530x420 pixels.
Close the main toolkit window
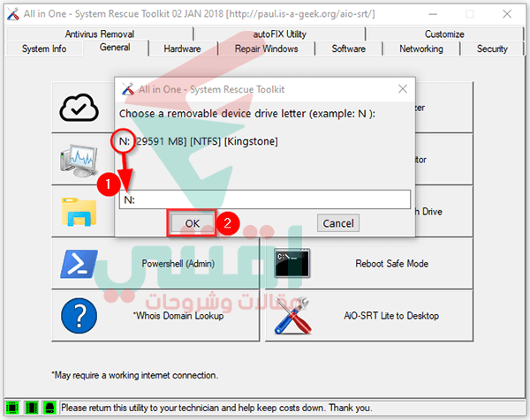click(507, 14)
